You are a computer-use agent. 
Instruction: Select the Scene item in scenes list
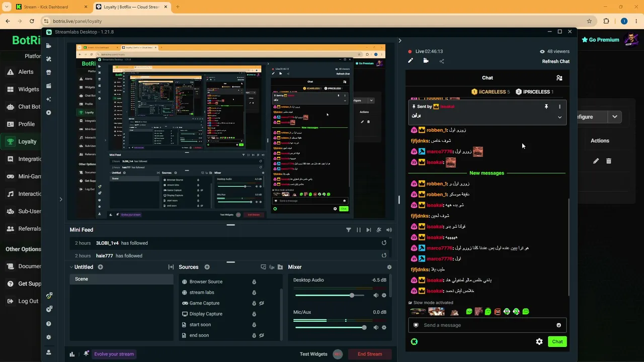pos(121,279)
